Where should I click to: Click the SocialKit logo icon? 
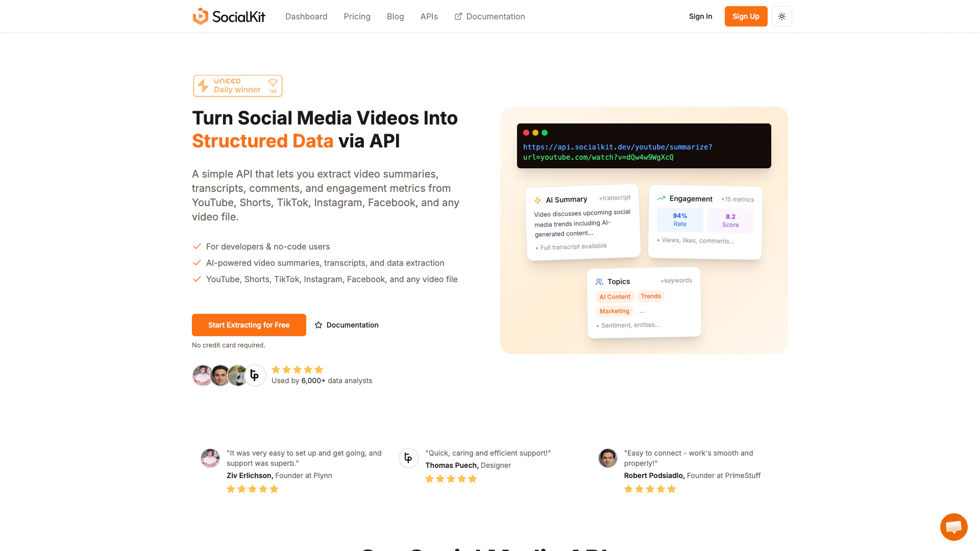pyautogui.click(x=201, y=16)
